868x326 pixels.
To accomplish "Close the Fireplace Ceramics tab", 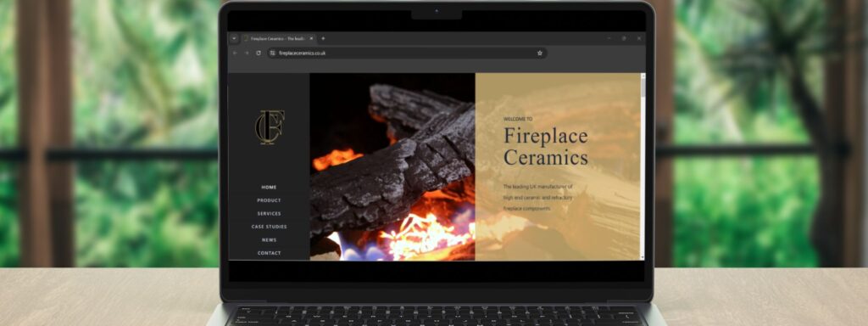I will click(311, 38).
